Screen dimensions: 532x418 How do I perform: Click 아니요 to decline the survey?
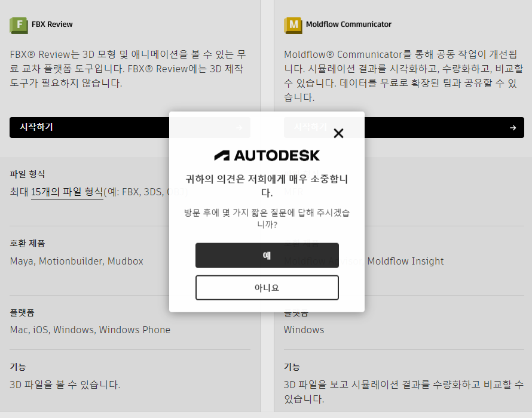[x=267, y=287]
